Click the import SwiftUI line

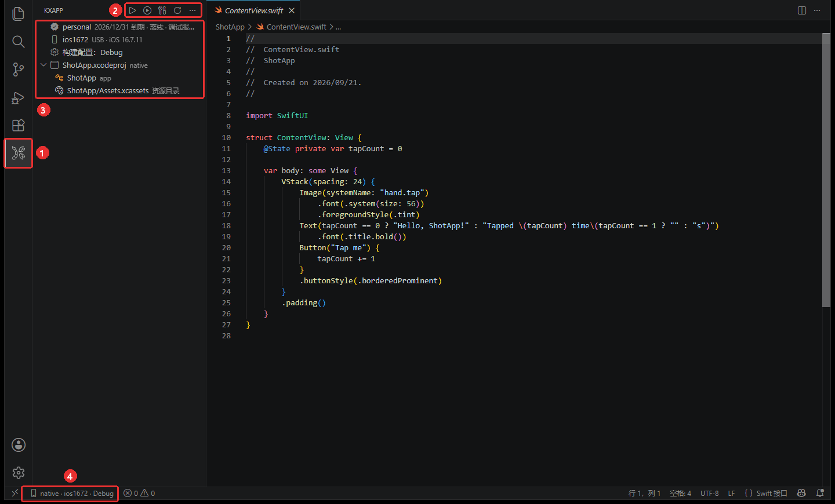point(277,116)
